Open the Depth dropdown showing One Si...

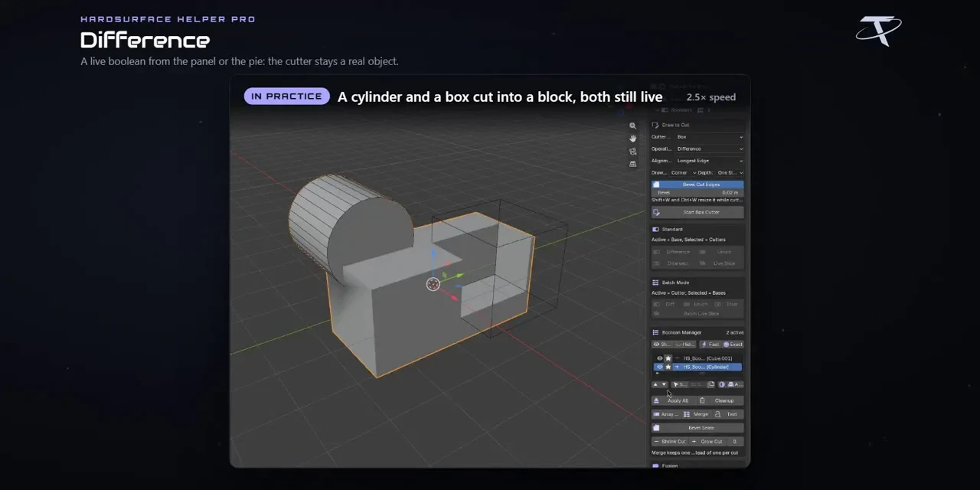(x=730, y=172)
